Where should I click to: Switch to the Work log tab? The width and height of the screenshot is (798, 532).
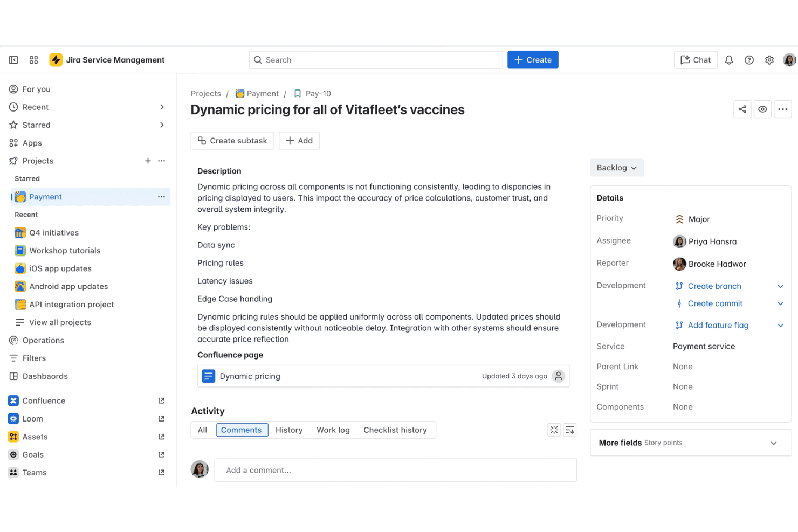[333, 430]
